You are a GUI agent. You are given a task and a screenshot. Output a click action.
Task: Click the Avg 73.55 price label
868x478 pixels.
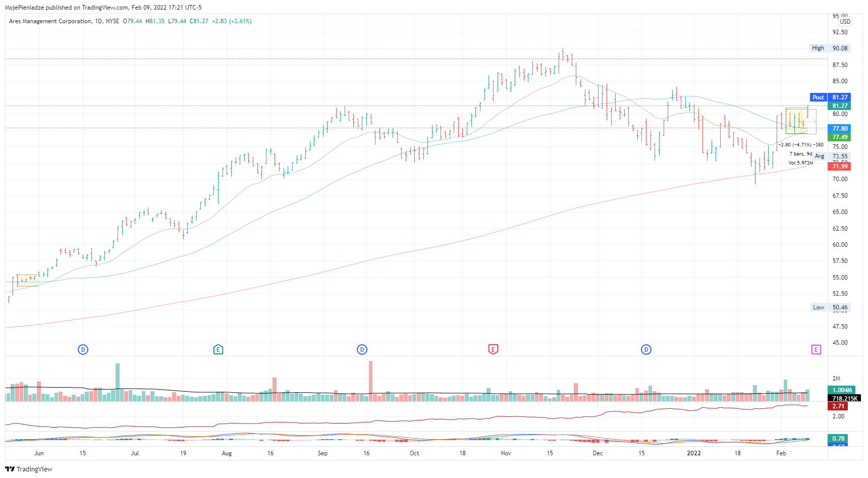832,156
